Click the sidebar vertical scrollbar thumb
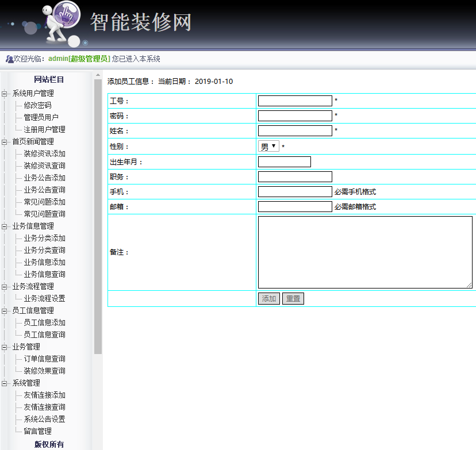Viewport: 476px width, 450px height. [x=98, y=217]
